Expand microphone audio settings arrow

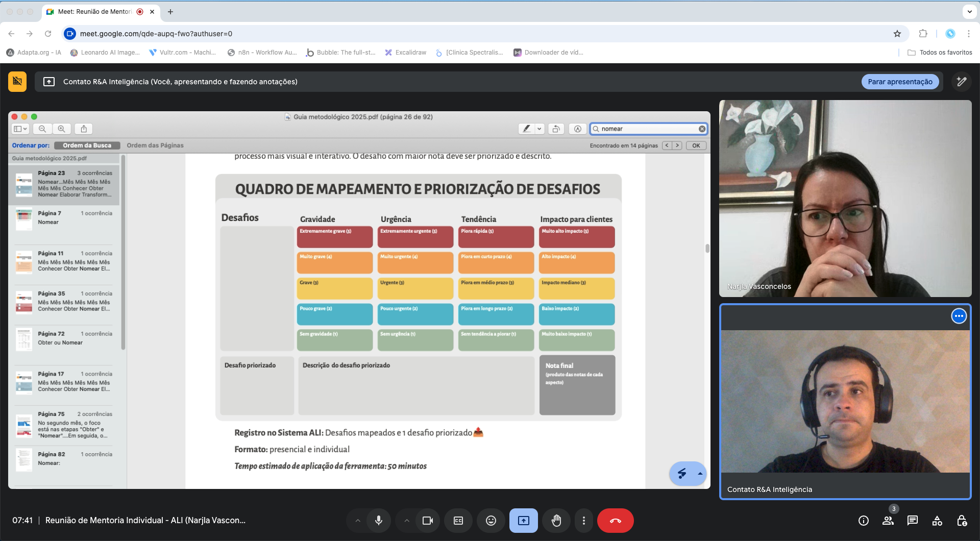pos(358,521)
